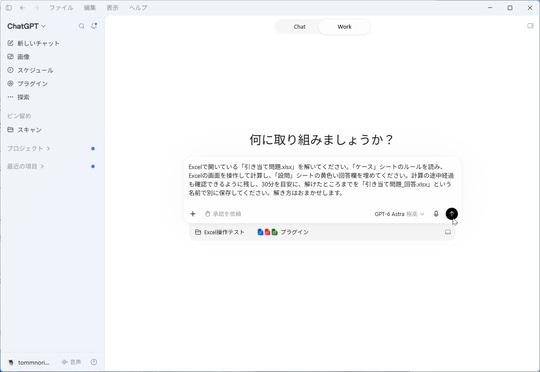Click the 新しいチャット pencil icon
Screen dimensions: 540x372
(x=10, y=43)
